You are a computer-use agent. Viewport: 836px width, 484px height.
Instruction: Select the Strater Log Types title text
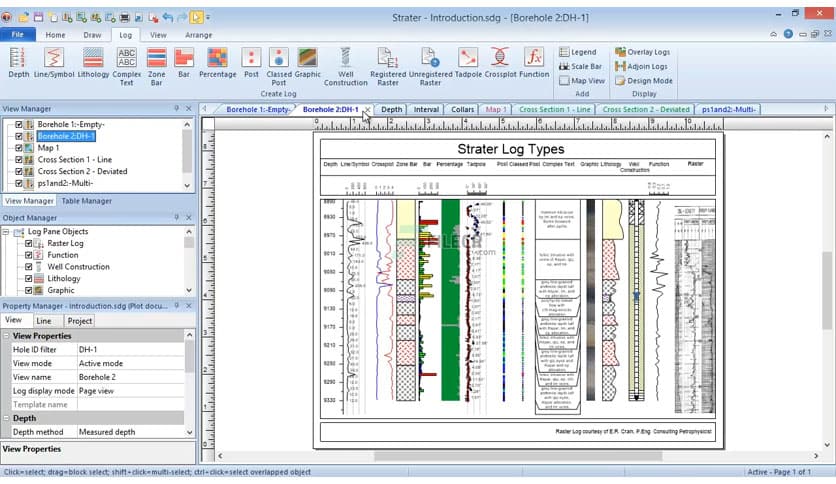[x=510, y=149]
